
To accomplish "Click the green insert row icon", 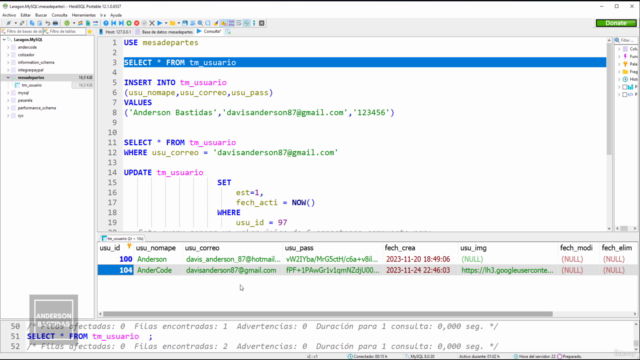I will [129, 23].
